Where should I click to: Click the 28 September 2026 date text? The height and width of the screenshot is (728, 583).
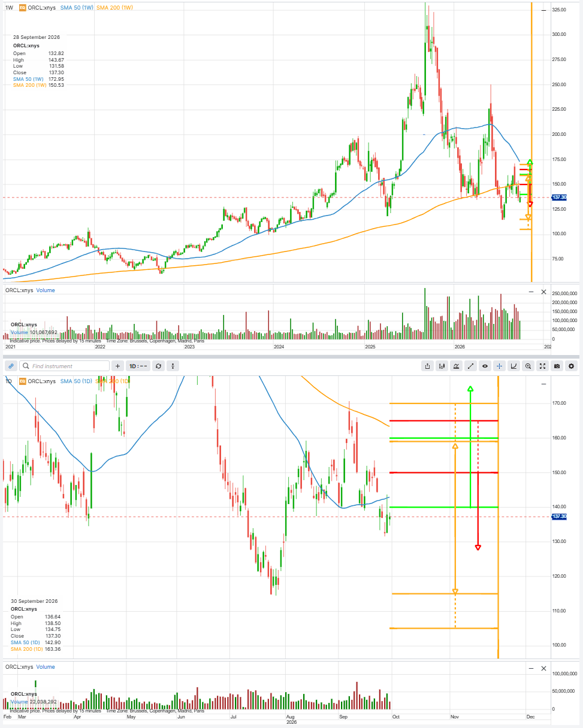pos(37,37)
